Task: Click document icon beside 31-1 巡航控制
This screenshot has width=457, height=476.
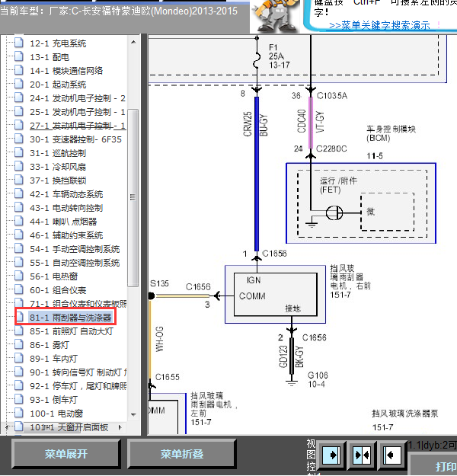Action: (19, 152)
